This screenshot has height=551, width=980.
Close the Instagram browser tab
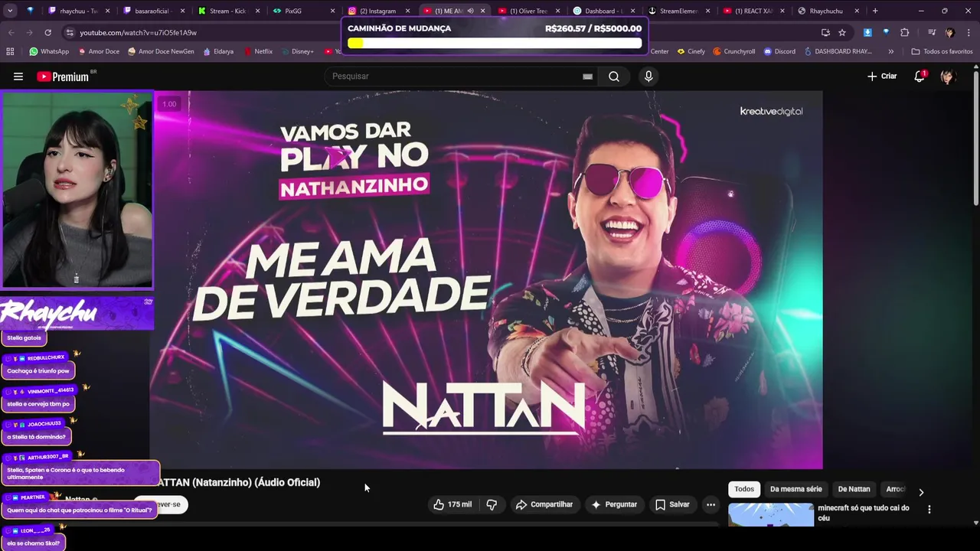click(x=407, y=11)
